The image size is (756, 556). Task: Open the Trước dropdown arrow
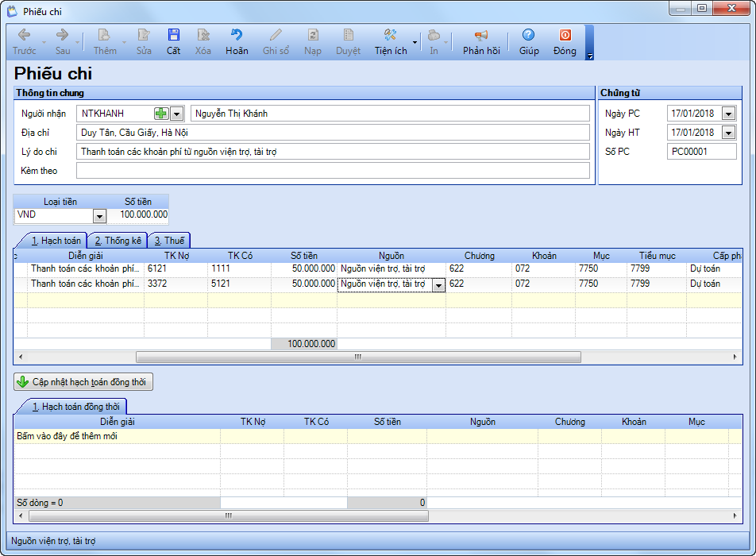click(44, 42)
